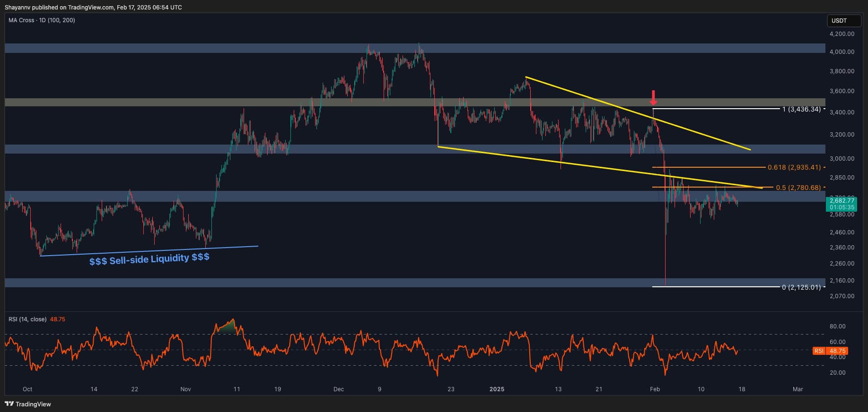Click the Nov date on the time axis

(185, 389)
